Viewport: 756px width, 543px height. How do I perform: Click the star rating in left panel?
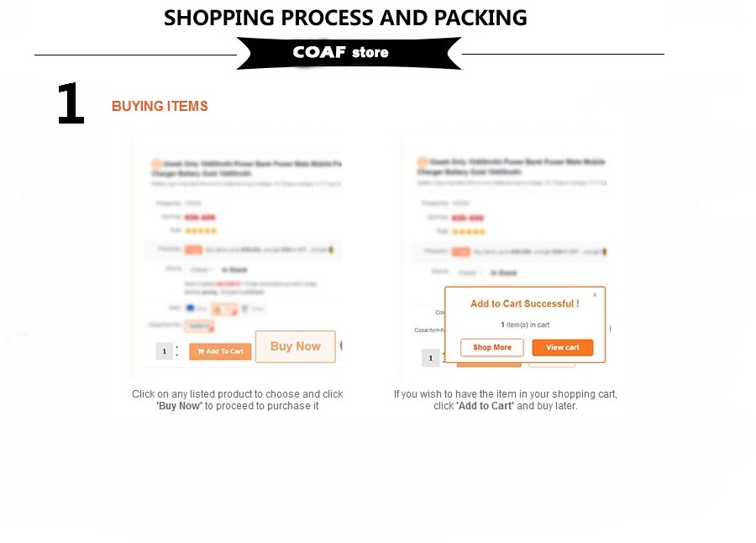(x=201, y=230)
